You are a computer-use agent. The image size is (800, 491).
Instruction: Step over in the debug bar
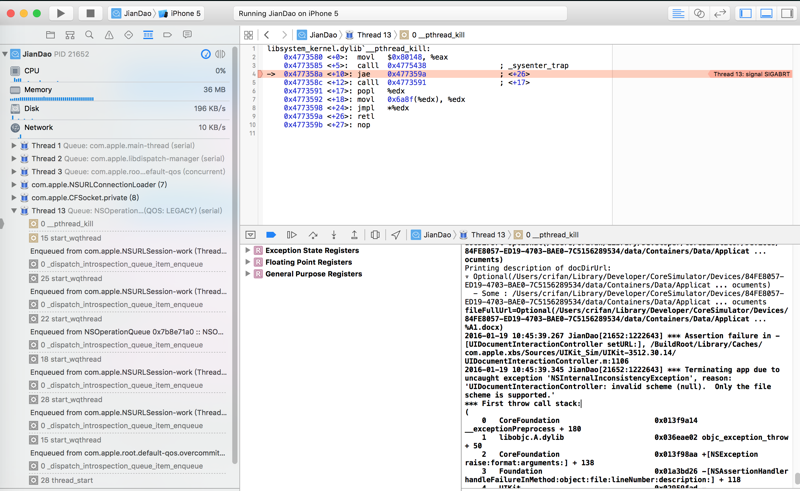312,235
